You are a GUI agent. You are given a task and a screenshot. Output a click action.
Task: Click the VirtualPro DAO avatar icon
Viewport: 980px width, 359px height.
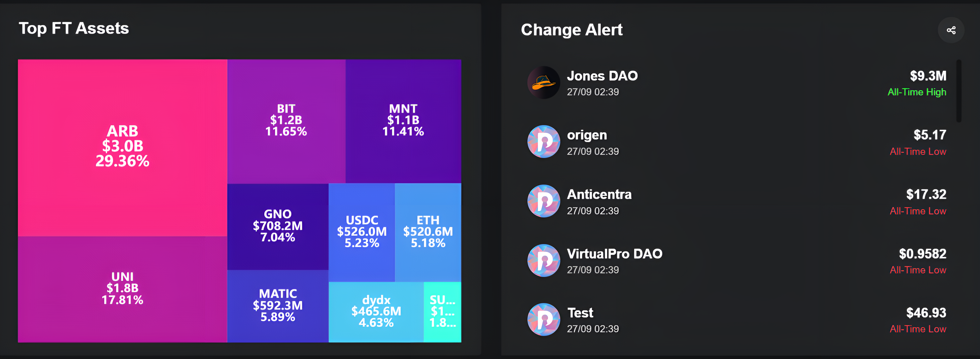tap(543, 260)
